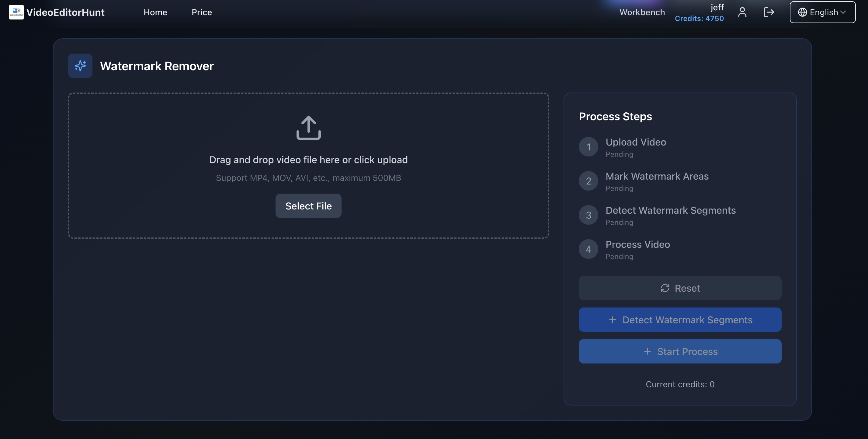This screenshot has width=868, height=439.
Task: Open the user profile icon
Action: click(742, 12)
